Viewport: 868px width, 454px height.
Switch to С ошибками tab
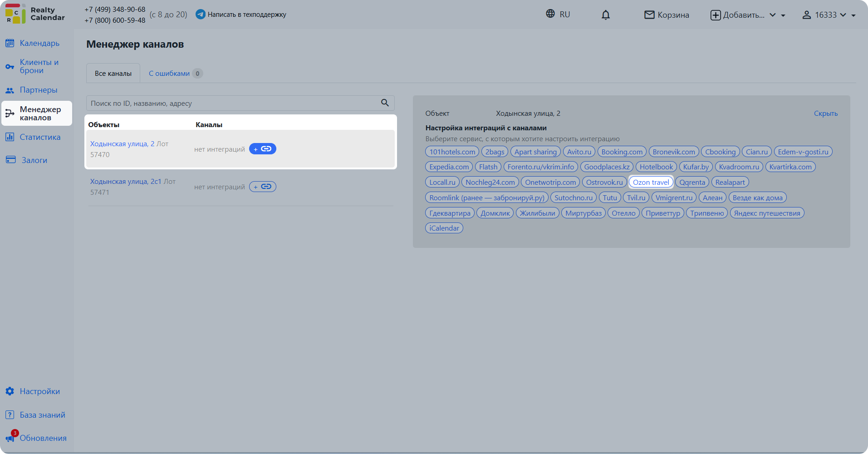(x=176, y=73)
